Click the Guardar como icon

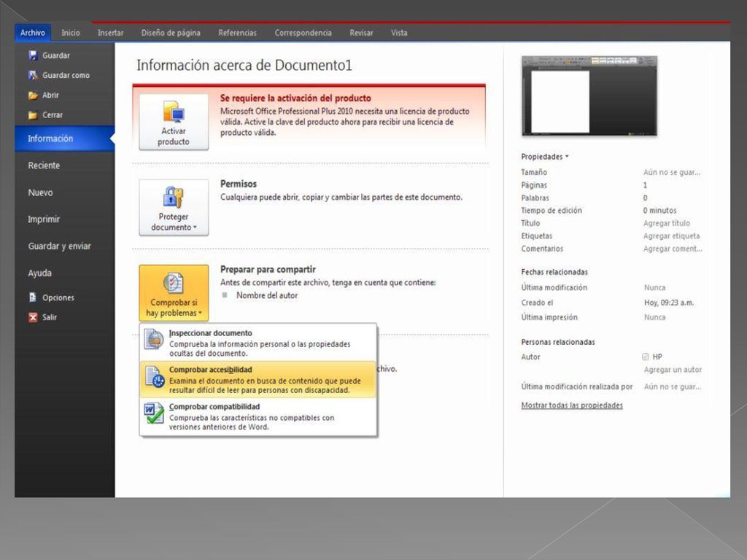[33, 75]
